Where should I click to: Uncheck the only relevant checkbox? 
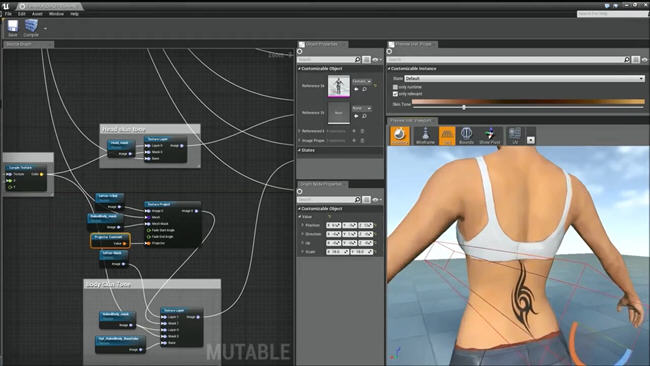395,94
